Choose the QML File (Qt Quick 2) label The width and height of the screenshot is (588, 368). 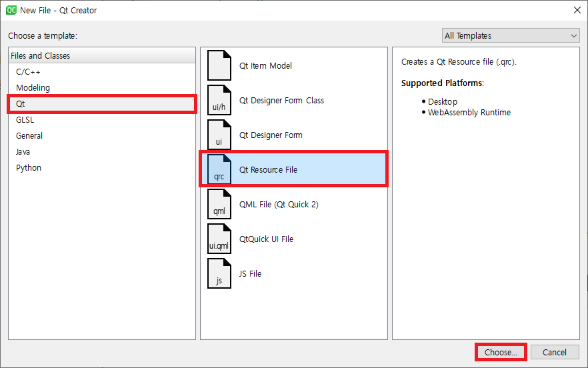[x=279, y=205]
